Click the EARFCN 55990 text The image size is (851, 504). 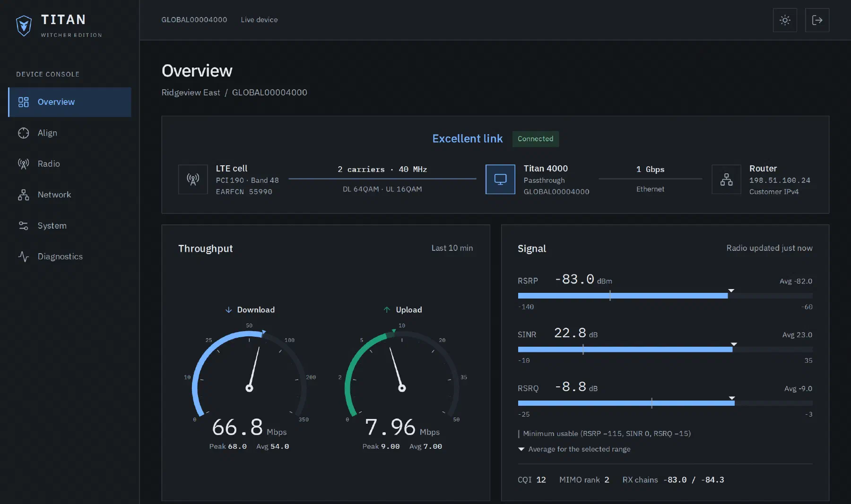click(x=244, y=192)
